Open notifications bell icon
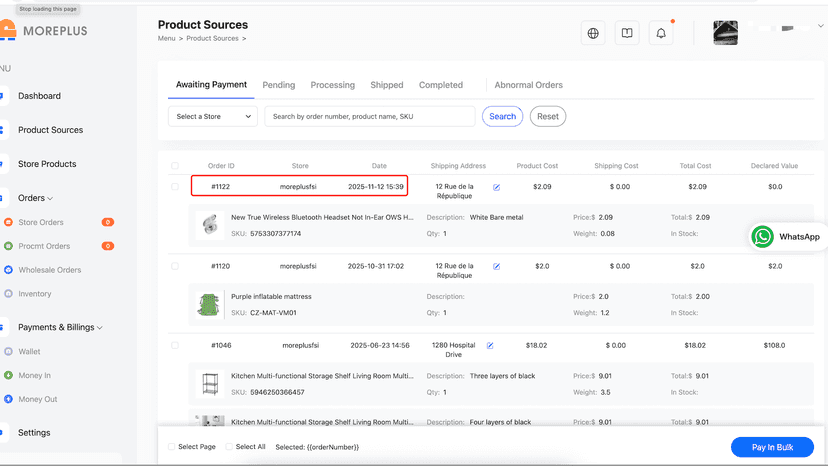 (661, 33)
